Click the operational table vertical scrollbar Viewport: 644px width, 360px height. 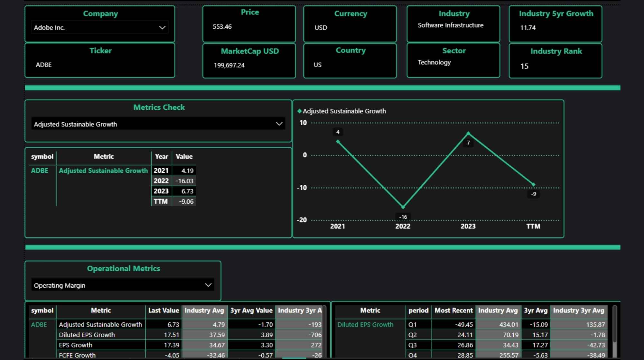tap(324, 328)
